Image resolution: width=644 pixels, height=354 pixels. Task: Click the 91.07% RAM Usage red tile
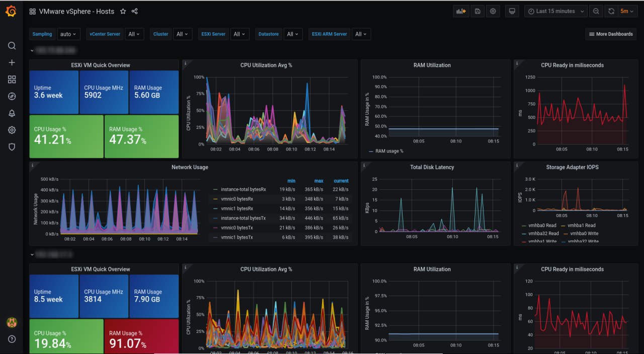pyautogui.click(x=141, y=336)
